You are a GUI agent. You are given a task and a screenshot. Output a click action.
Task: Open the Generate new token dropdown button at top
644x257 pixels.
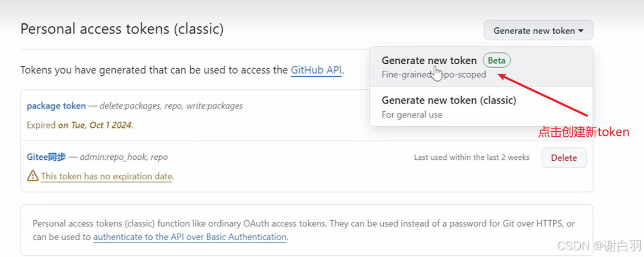tap(538, 30)
